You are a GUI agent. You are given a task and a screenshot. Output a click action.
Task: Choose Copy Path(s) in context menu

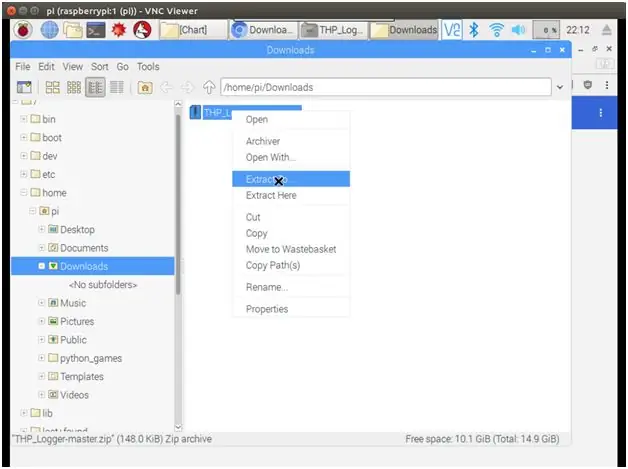pos(291,265)
